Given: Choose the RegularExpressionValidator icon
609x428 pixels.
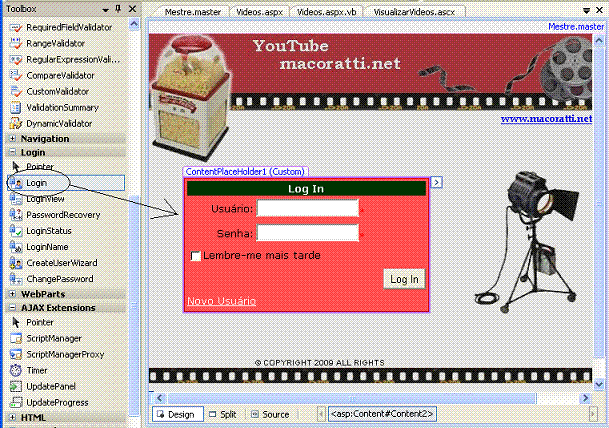Looking at the screenshot, I should 16,59.
